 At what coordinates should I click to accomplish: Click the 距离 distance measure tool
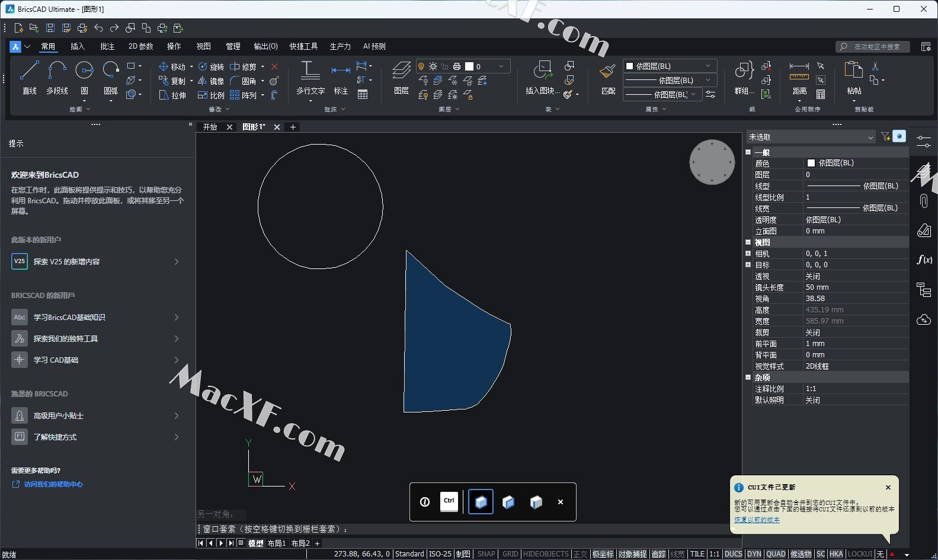799,77
